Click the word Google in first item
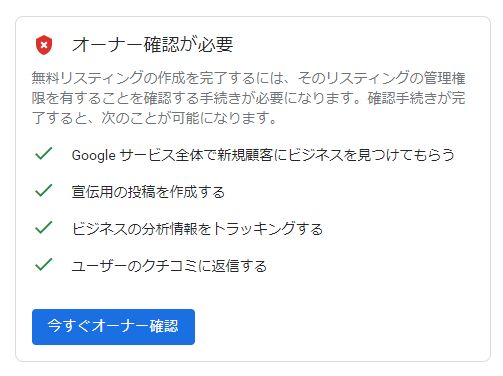 tap(94, 156)
